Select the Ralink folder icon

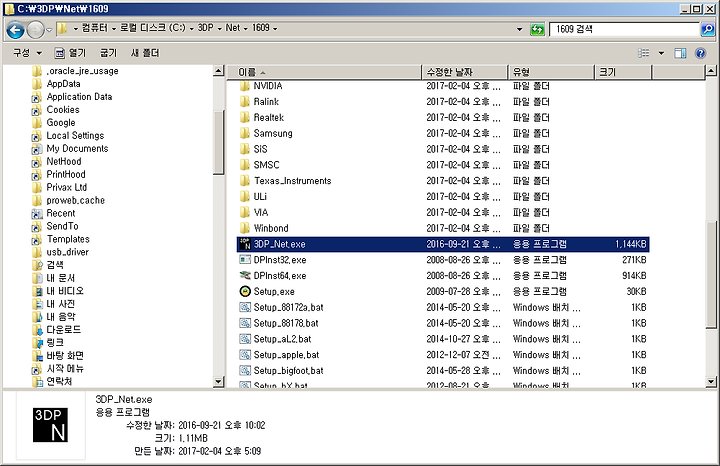[245, 101]
